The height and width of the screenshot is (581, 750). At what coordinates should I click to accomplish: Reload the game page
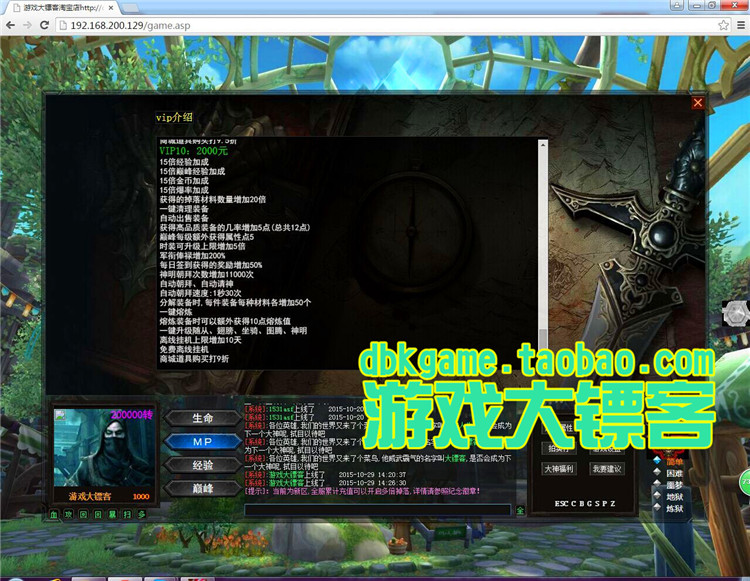pyautogui.click(x=44, y=25)
